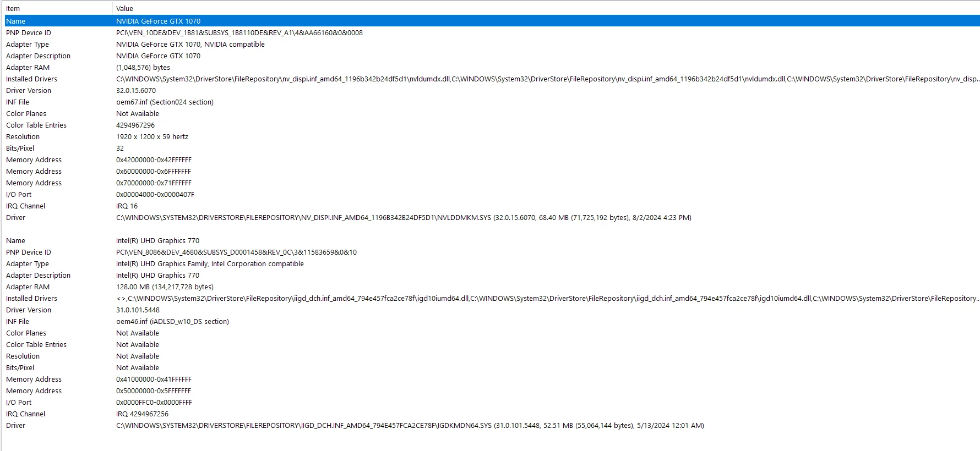The height and width of the screenshot is (451, 980).
Task: Select the Bits/Pixel Not Available row
Action: [492, 367]
